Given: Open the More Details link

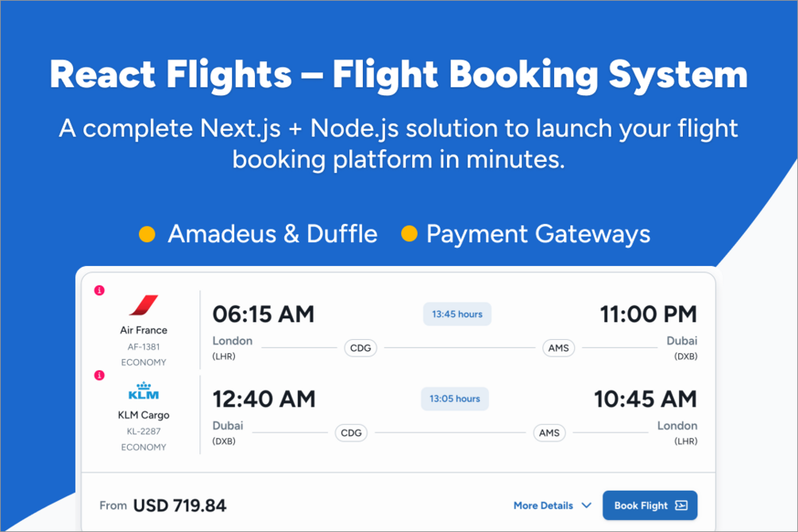Looking at the screenshot, I should coord(543,506).
